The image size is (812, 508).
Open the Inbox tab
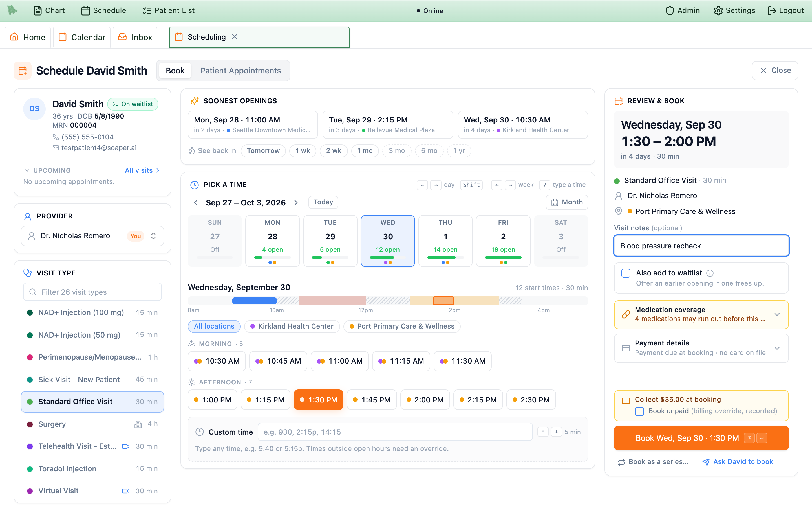click(x=135, y=37)
